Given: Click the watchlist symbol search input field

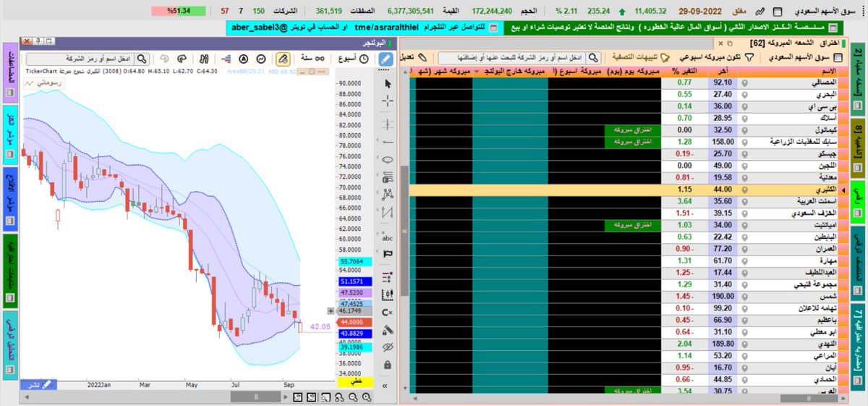Looking at the screenshot, I should [x=511, y=57].
